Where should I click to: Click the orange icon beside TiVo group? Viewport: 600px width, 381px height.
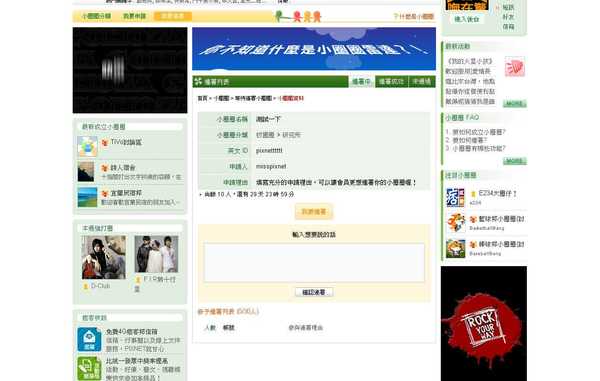pyautogui.click(x=105, y=143)
